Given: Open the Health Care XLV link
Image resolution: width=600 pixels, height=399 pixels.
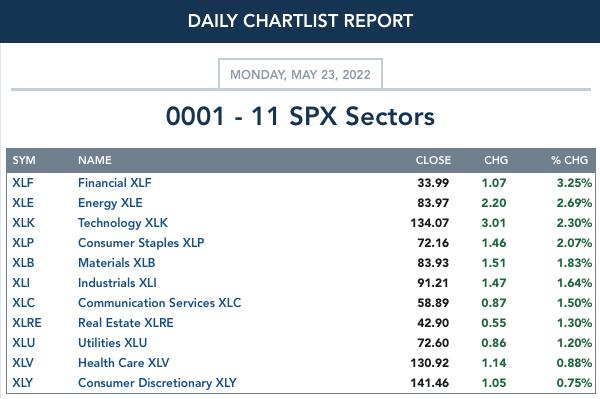Looking at the screenshot, I should [x=123, y=363].
